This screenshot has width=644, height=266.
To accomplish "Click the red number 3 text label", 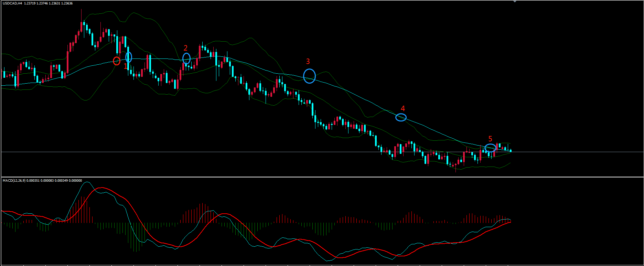I will pos(308,61).
